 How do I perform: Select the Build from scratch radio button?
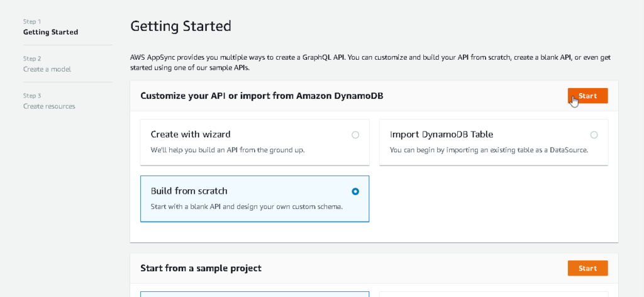pyautogui.click(x=355, y=191)
